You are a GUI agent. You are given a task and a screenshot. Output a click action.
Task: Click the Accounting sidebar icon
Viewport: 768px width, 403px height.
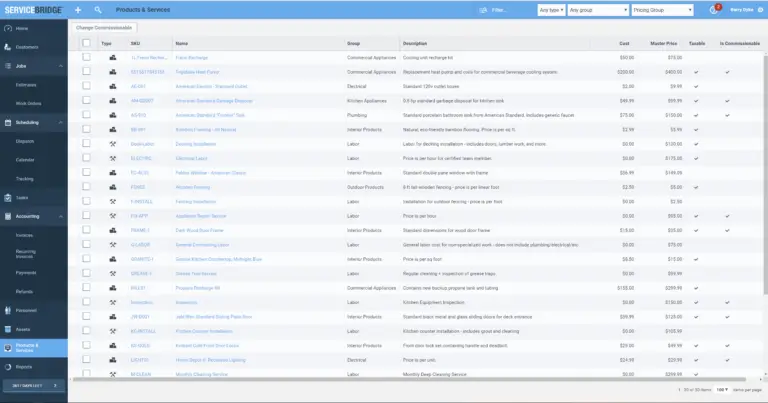click(x=8, y=216)
